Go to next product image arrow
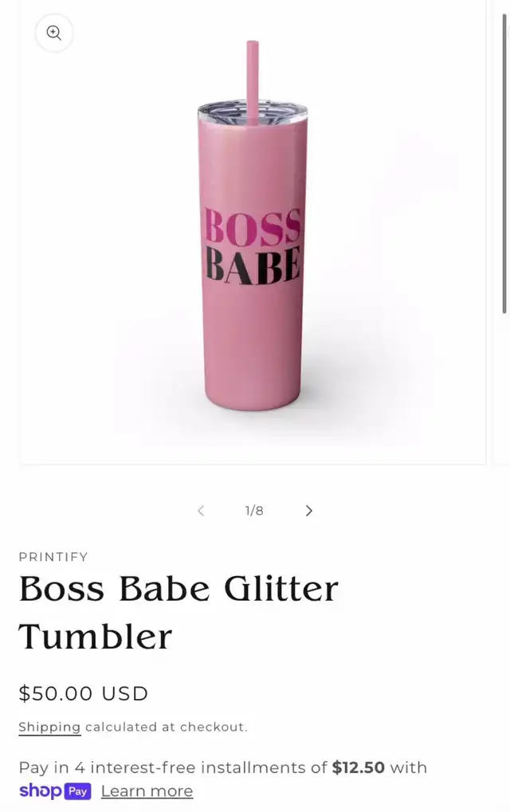The image size is (510, 812). coord(309,511)
